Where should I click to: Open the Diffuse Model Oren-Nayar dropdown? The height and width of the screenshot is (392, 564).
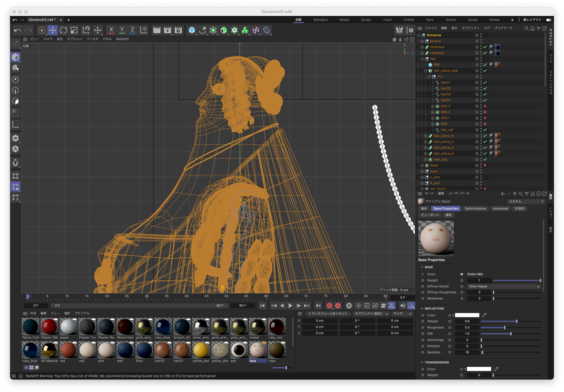point(504,286)
